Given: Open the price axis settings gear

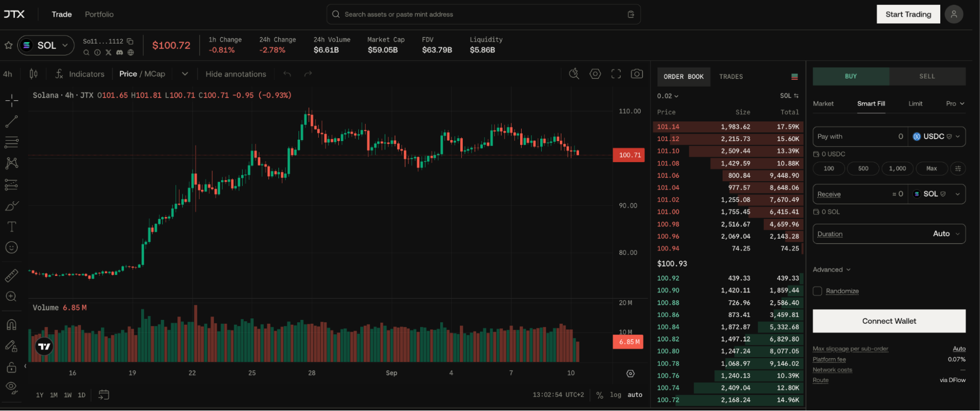Looking at the screenshot, I should point(630,374).
